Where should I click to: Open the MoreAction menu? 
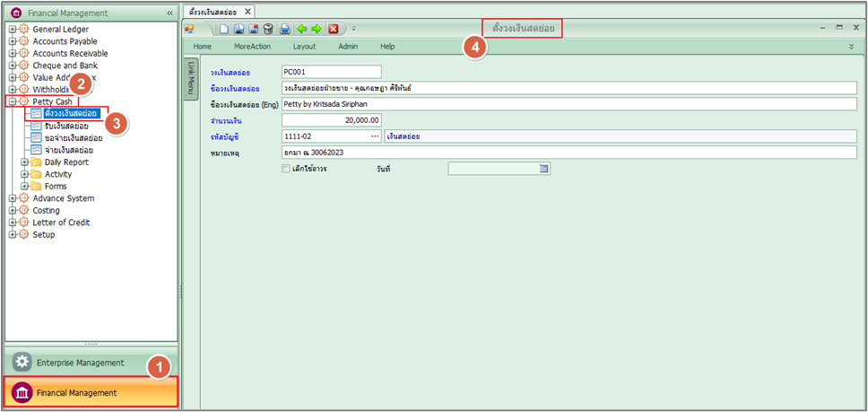252,46
